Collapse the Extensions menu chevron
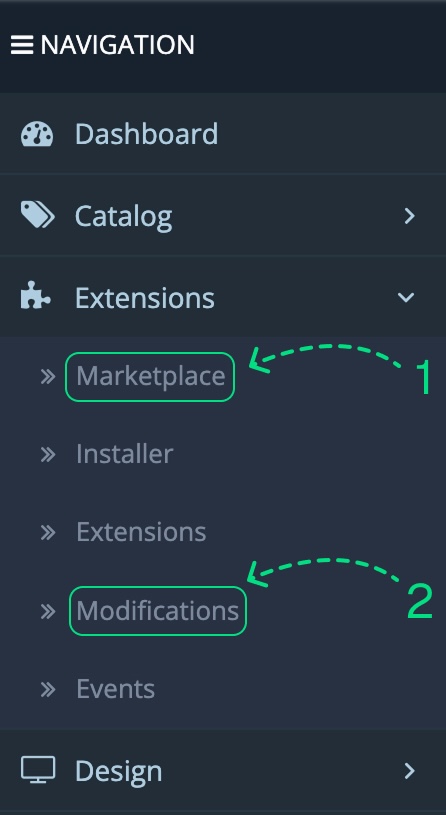Image resolution: width=446 pixels, height=815 pixels. click(406, 297)
